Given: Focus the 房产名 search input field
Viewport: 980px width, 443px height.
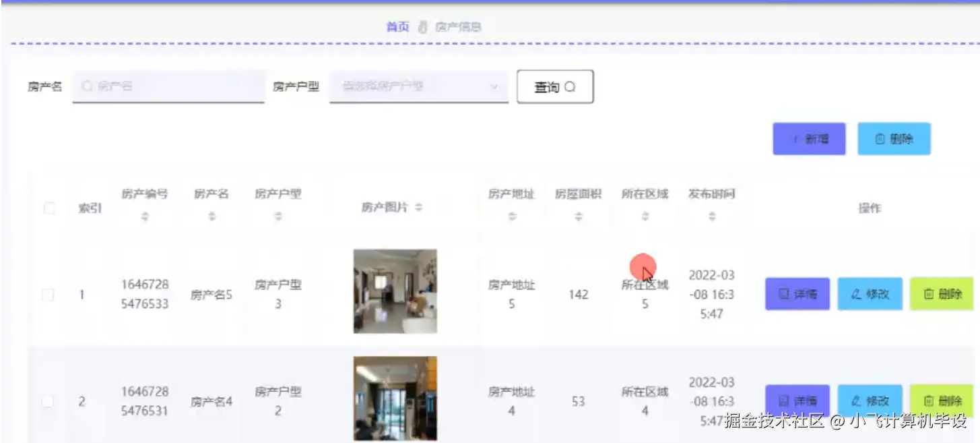Looking at the screenshot, I should point(168,86).
